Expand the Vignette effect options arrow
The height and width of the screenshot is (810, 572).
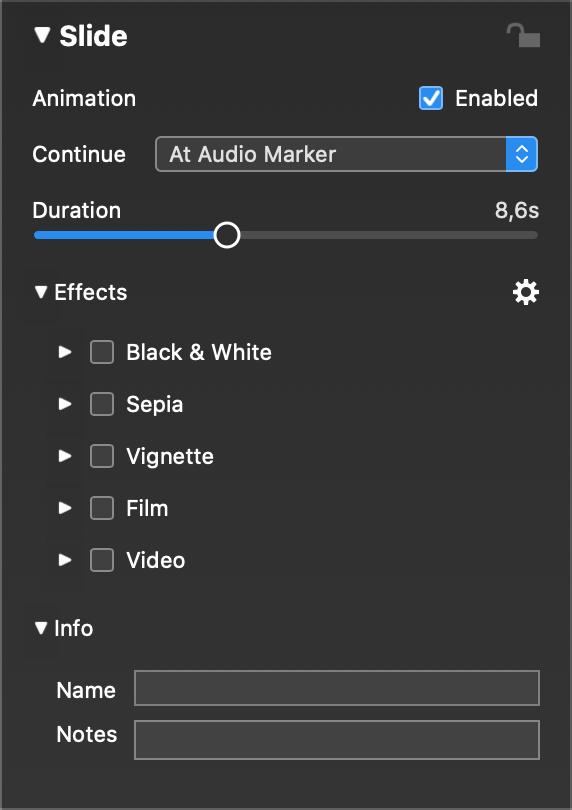point(65,456)
